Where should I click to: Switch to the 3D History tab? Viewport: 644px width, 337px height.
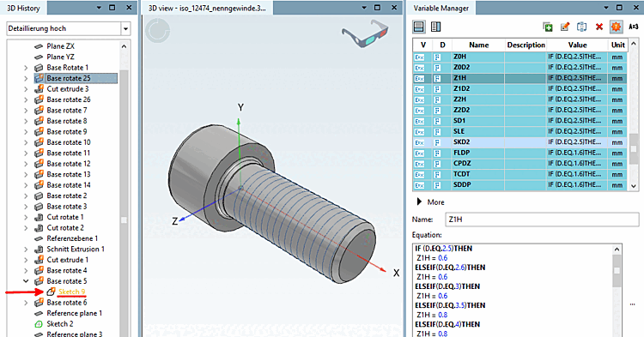click(23, 9)
